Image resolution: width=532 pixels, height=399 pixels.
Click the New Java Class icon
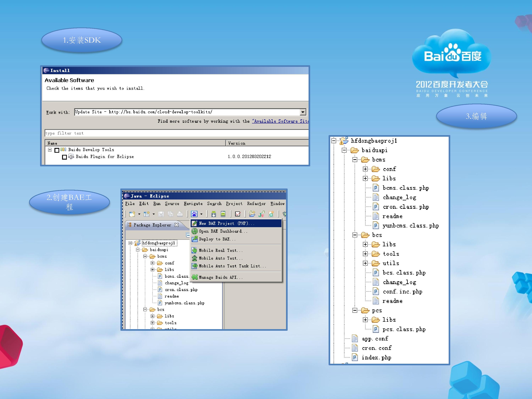tap(271, 214)
